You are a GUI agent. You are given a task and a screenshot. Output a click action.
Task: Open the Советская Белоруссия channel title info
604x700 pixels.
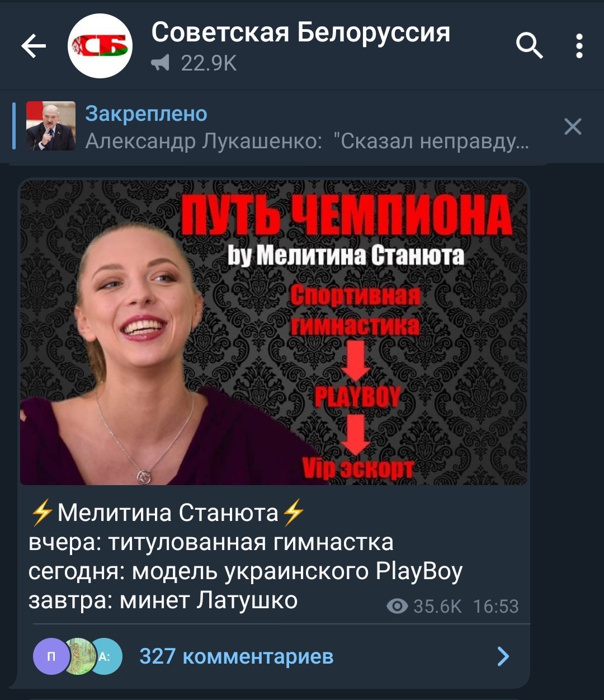click(300, 32)
